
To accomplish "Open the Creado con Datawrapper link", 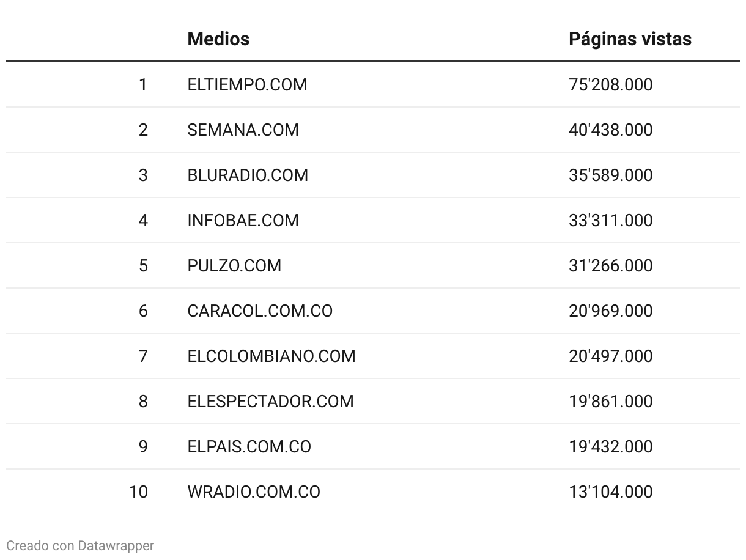I will click(x=80, y=545).
